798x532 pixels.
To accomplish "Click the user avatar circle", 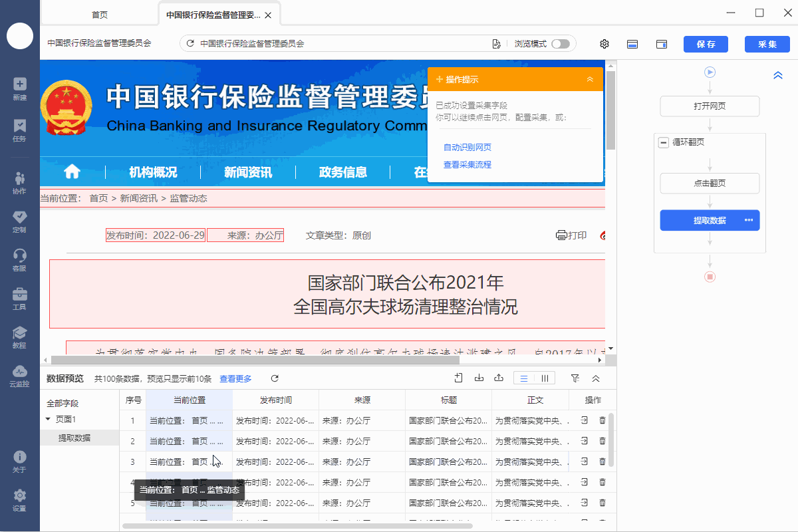I will 20,35.
